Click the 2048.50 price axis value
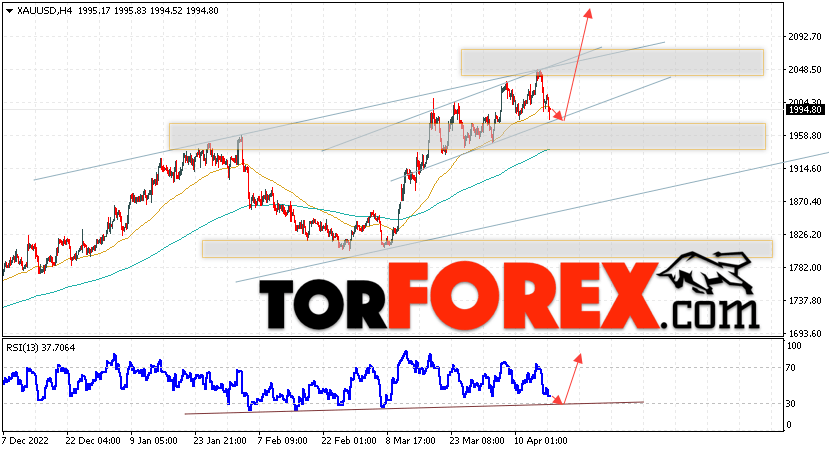The image size is (829, 452). 805,70
